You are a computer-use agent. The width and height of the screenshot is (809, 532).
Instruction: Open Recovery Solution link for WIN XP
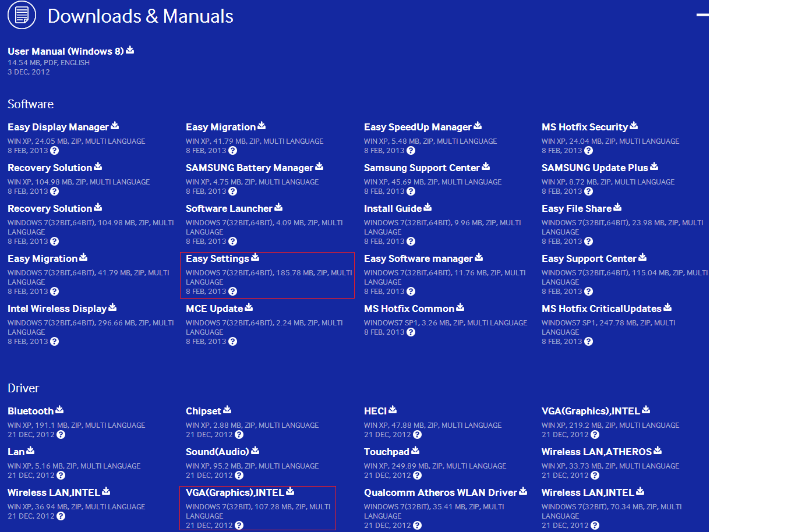[x=50, y=168]
